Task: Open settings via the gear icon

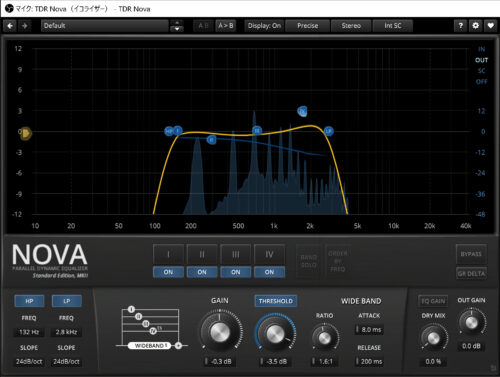Action: tap(475, 26)
